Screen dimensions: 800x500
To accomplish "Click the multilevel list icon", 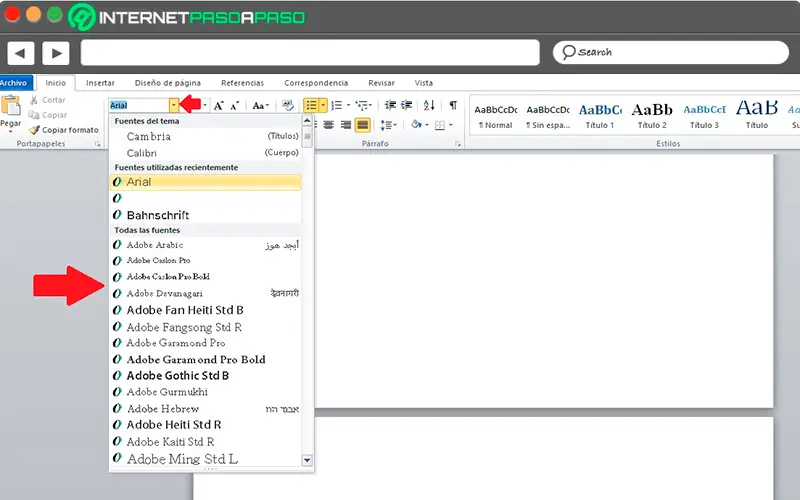I will tap(362, 105).
